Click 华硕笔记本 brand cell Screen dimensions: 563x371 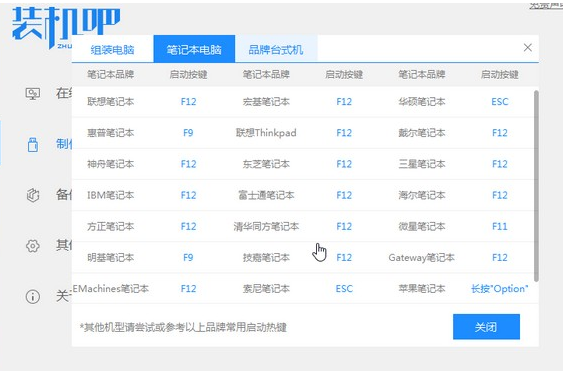(422, 102)
